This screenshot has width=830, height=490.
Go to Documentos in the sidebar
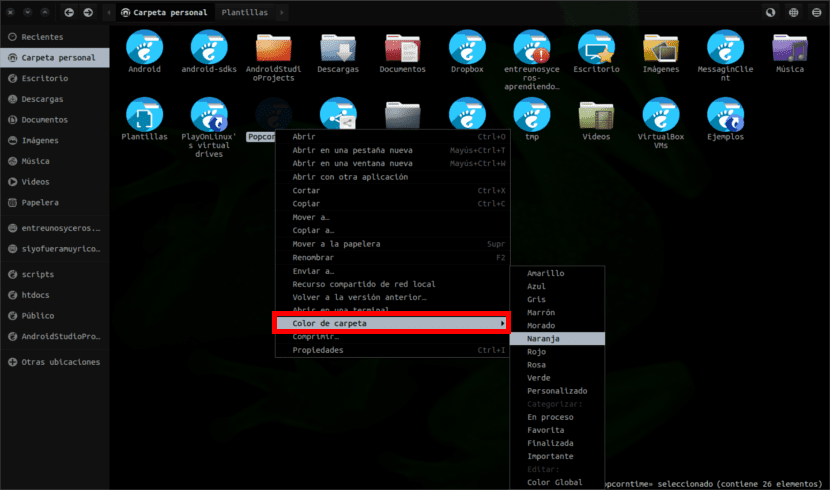[55, 120]
